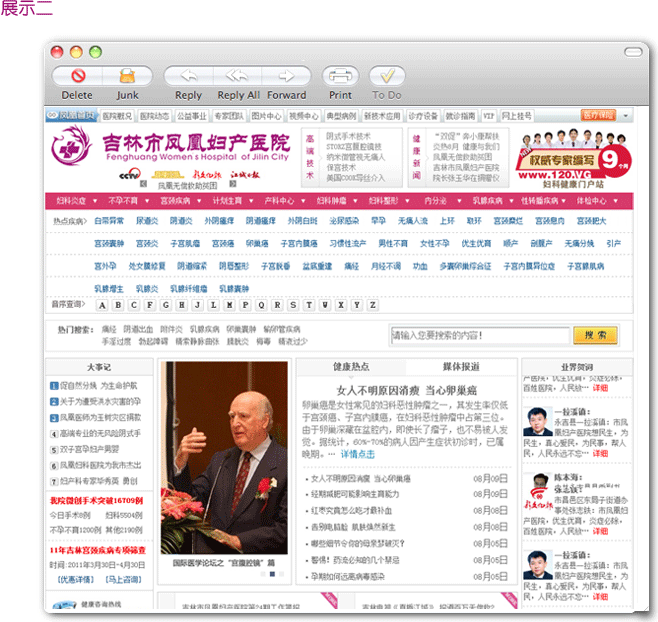Click the CCTV media logo
The width and height of the screenshot is (658, 622).
click(x=130, y=175)
